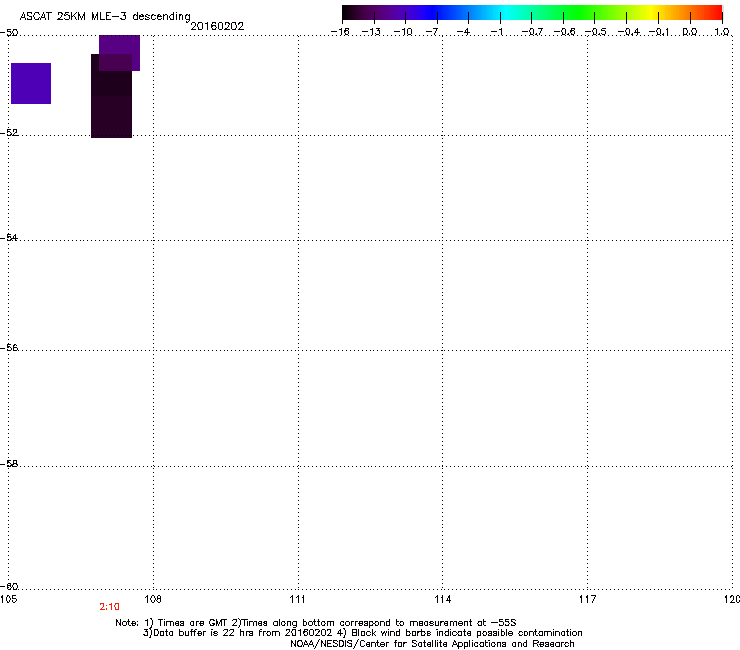740x650 pixels.
Task: Click color scale tick label -0.7
Action: 532,32
